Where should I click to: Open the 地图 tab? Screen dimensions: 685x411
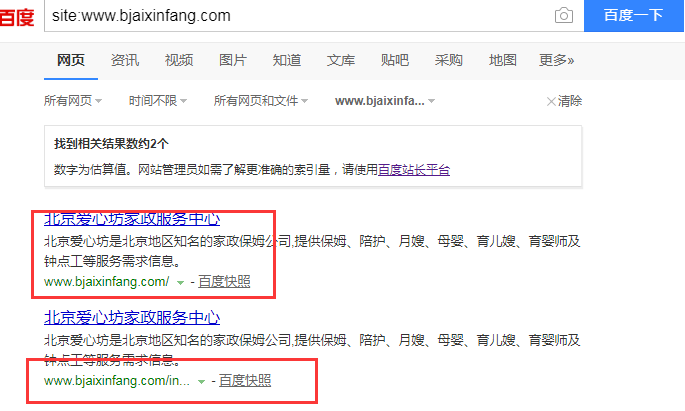click(502, 60)
